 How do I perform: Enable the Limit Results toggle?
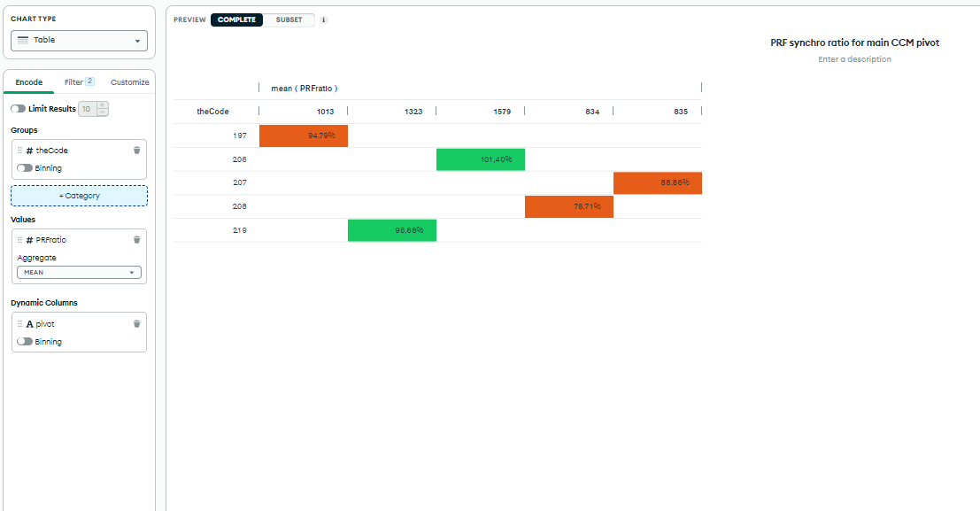coord(18,109)
